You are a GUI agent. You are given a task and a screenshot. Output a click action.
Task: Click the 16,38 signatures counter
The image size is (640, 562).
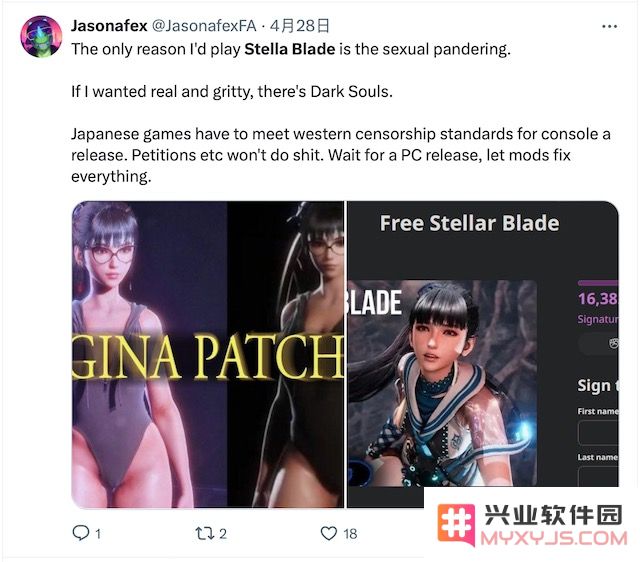[x=598, y=299]
